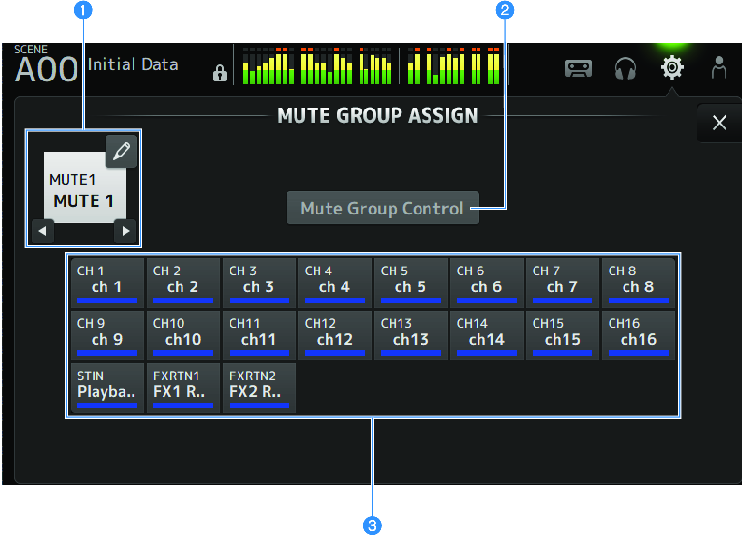
Task: Assign CH12 to the mute group
Action: point(335,334)
